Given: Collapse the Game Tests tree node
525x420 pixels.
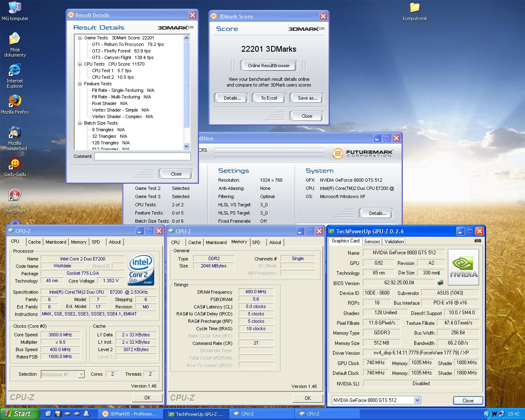Looking at the screenshot, I should coord(80,38).
